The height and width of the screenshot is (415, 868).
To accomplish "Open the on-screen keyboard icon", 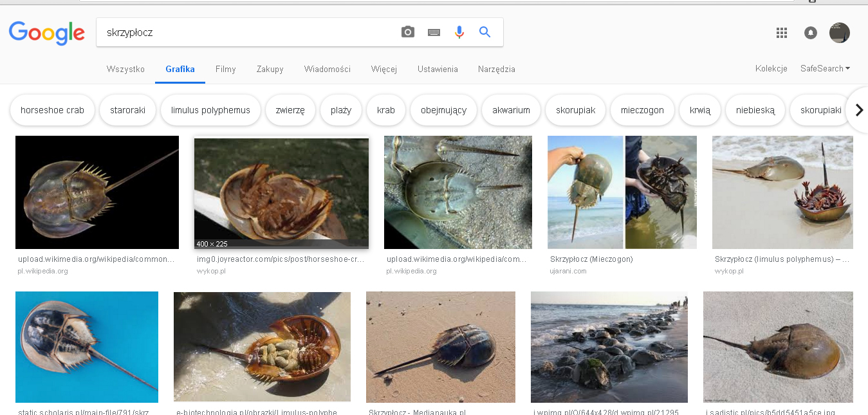I will coord(434,32).
